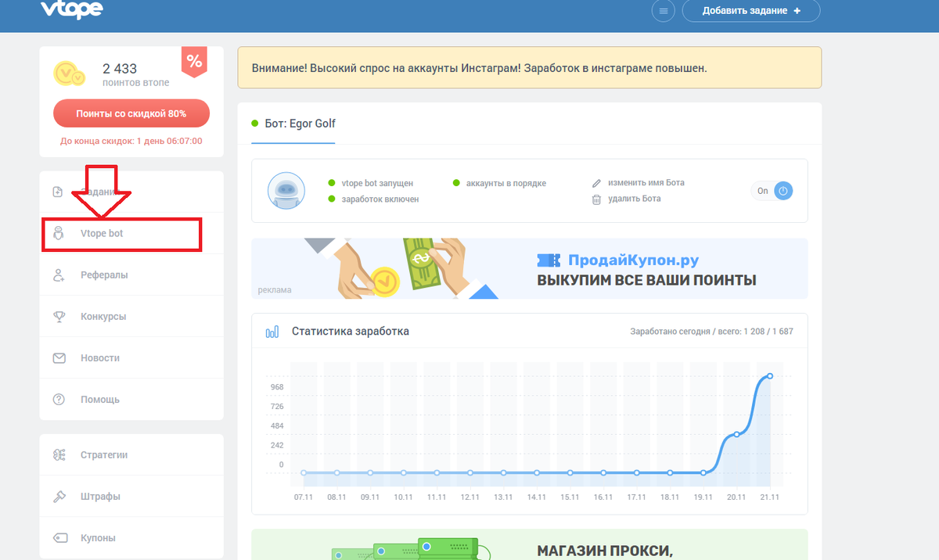Click the proxy shop banner

click(x=530, y=544)
